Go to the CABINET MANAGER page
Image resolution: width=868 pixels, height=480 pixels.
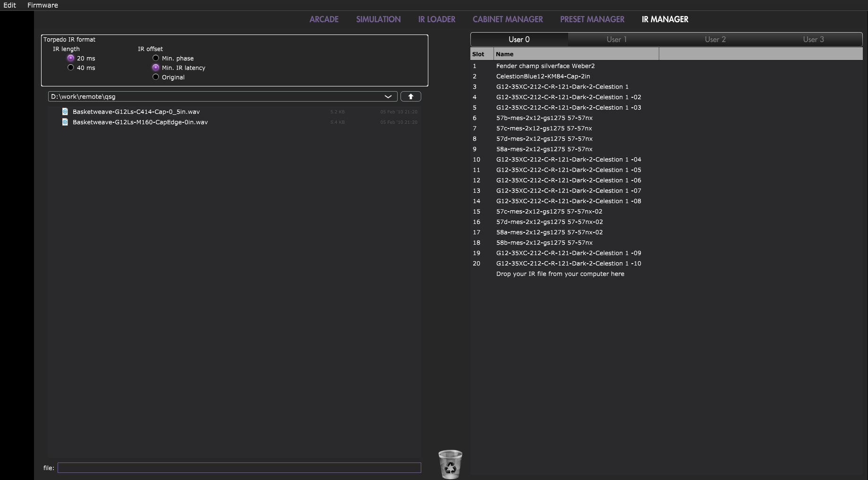point(508,19)
